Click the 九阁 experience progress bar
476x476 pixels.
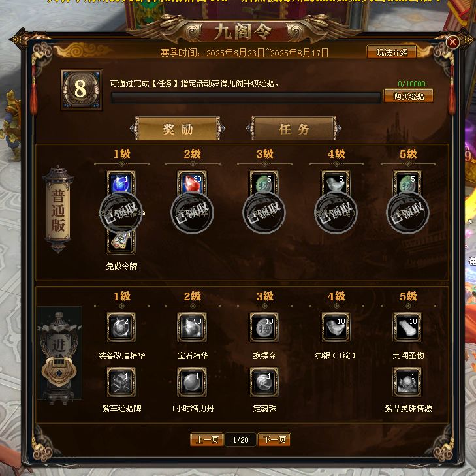tap(246, 98)
